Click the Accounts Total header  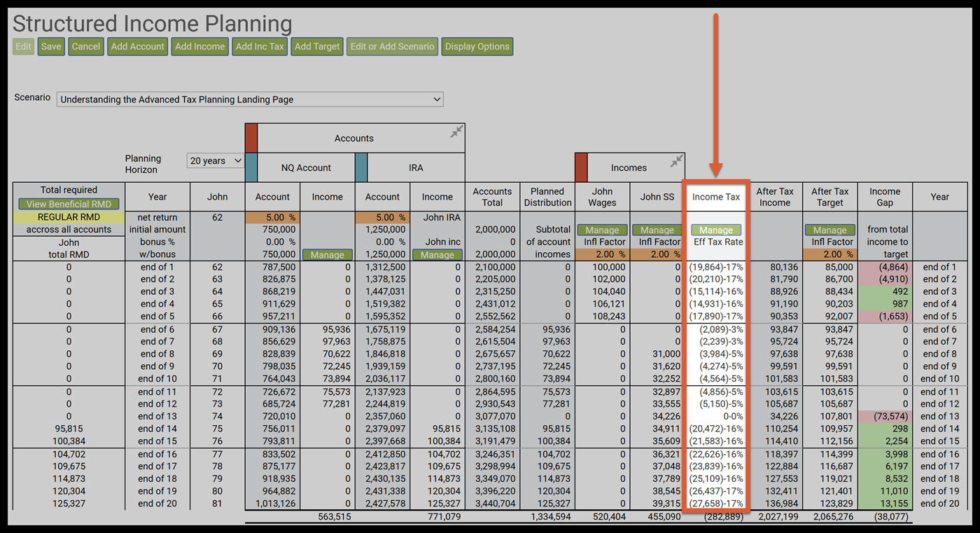click(x=492, y=197)
